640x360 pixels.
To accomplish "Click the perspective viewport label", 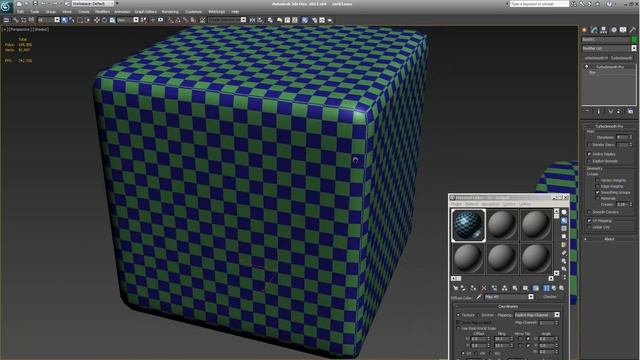I will [20, 29].
